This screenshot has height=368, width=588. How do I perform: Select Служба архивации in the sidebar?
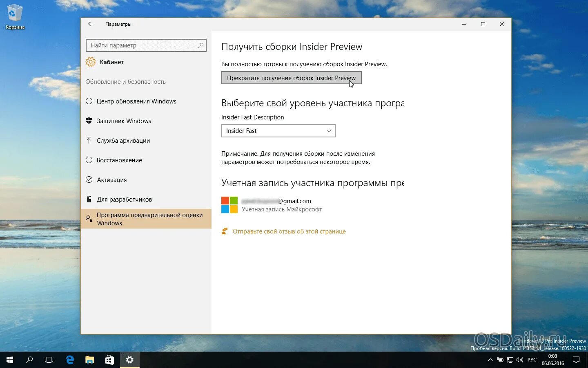[x=146, y=141]
